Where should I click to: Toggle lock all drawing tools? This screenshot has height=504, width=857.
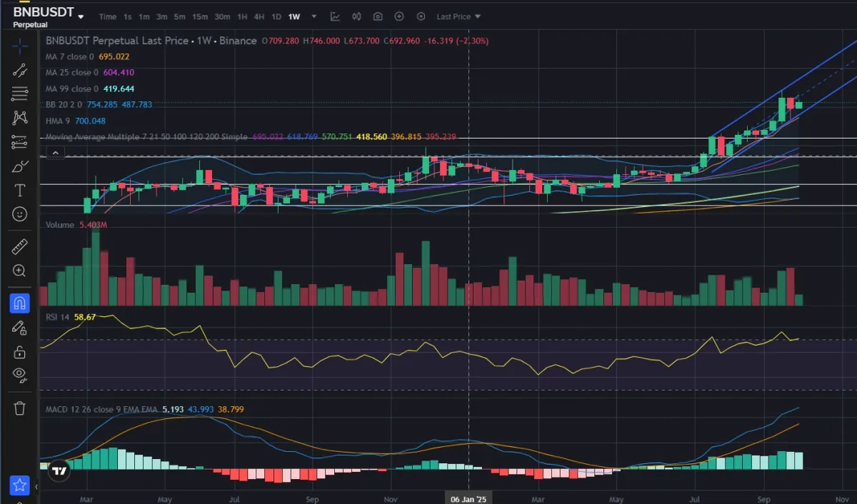pos(20,351)
